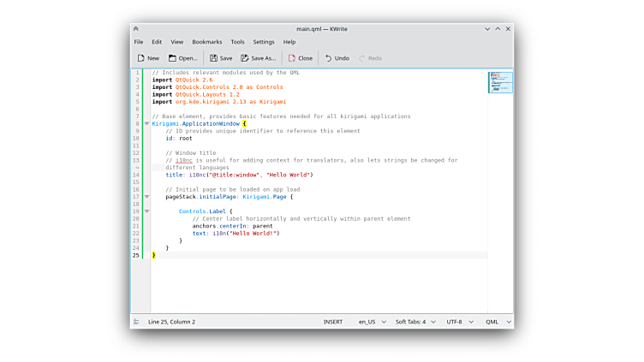Close the document using the red Close icon

click(x=292, y=58)
